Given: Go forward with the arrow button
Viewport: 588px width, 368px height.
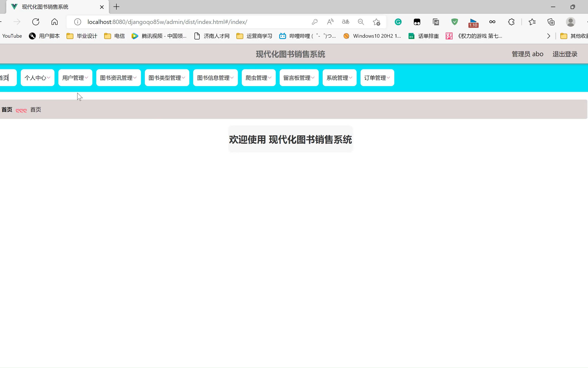Looking at the screenshot, I should click(17, 22).
